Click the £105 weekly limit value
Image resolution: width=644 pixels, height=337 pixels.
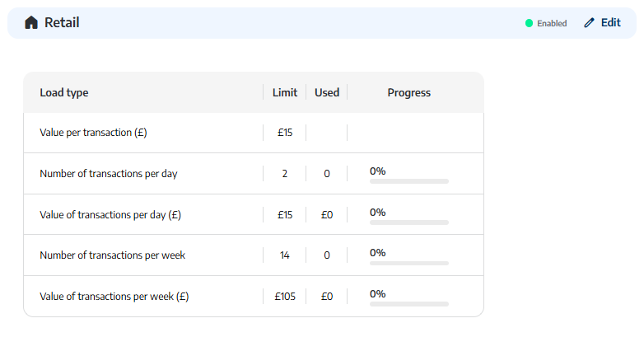[285, 297]
